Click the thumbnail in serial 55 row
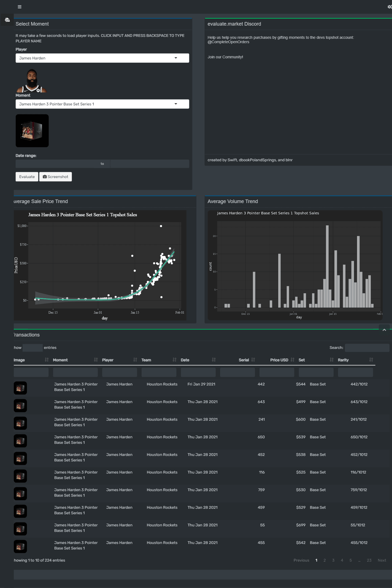Image resolution: width=392 pixels, height=588 pixels. point(20,529)
